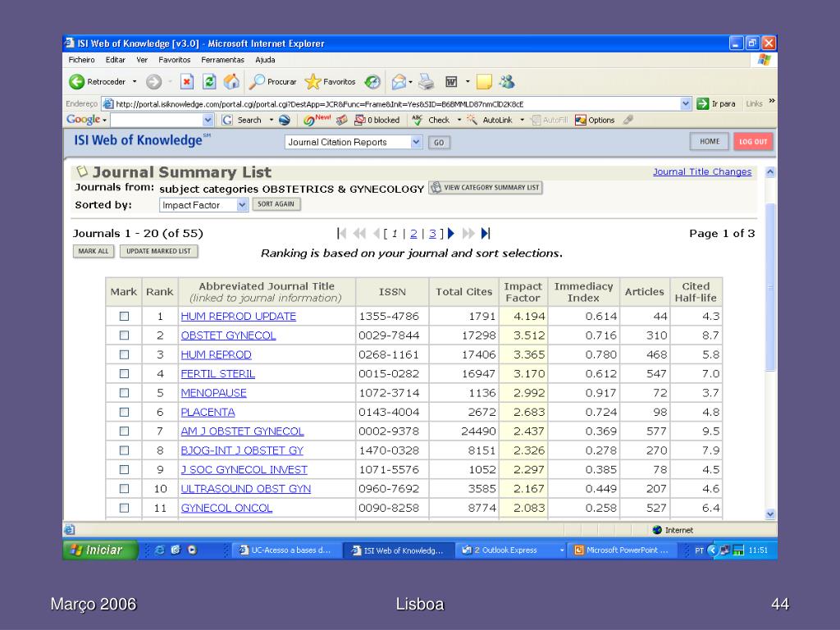
Task: Open the AutoLink dropdown arrow
Action: coord(523,120)
